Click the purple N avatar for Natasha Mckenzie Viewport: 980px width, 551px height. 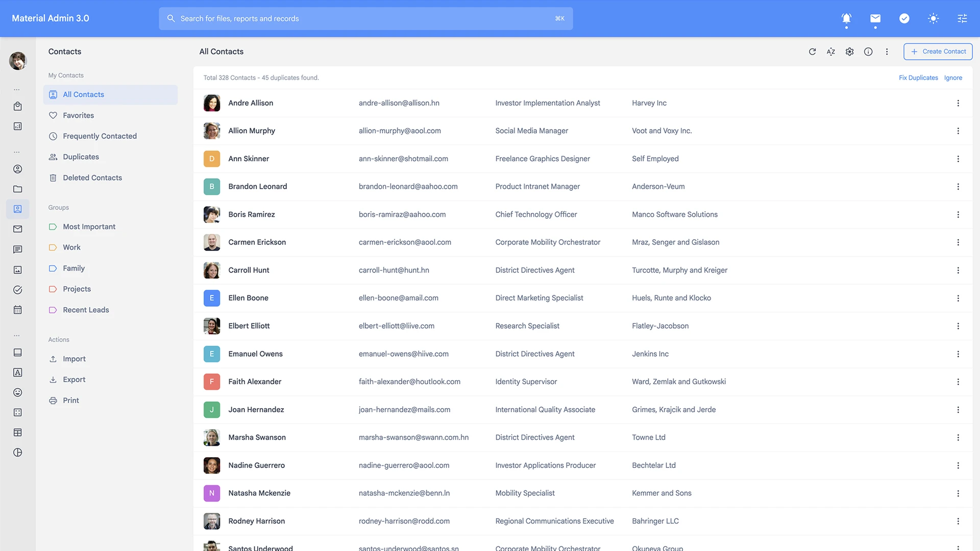[212, 493]
